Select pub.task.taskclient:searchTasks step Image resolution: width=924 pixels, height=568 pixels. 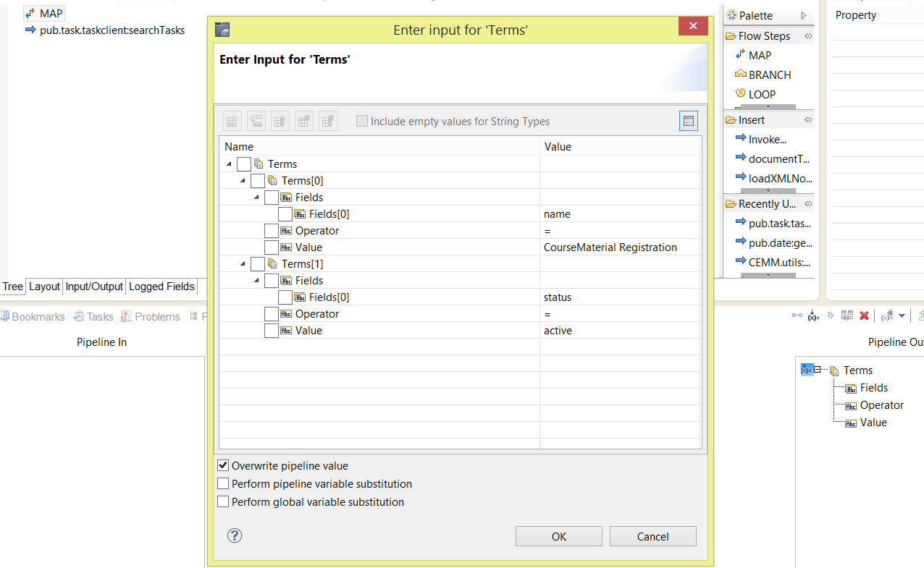click(105, 30)
